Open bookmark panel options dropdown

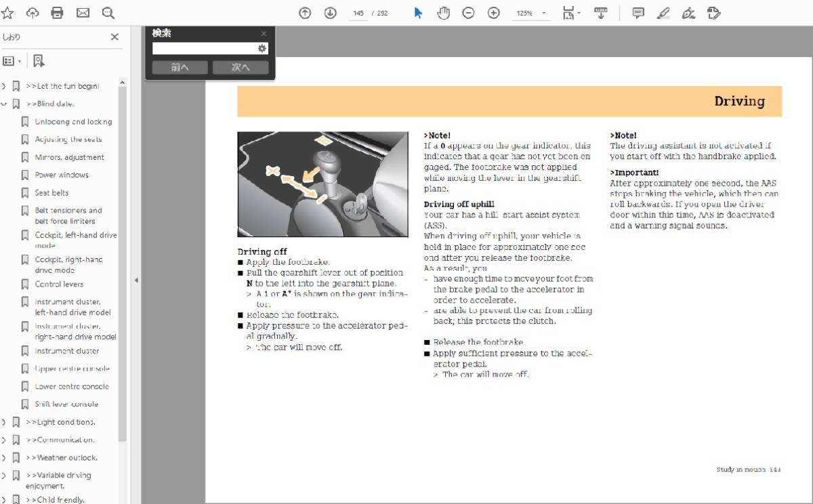12,62
